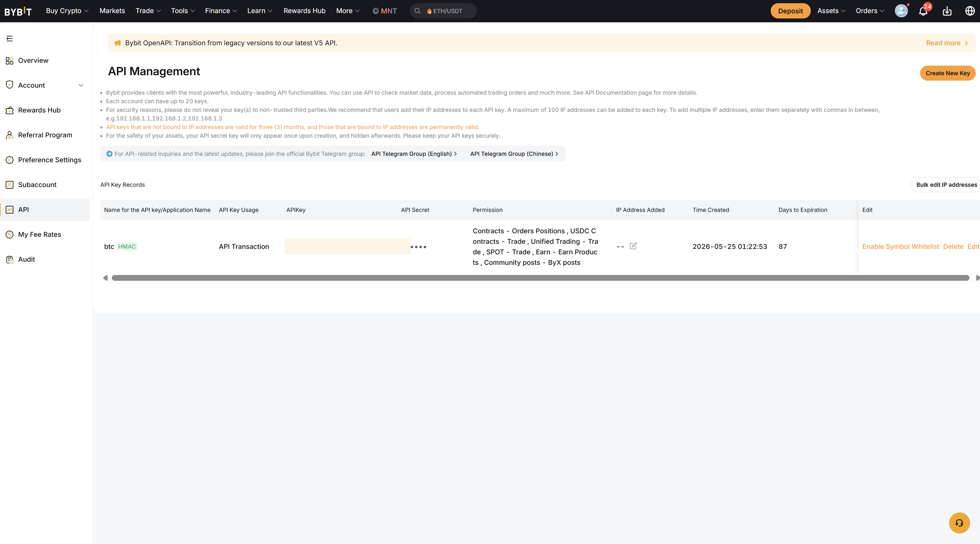Open API Telegram Group (Chinese) link
Image resolution: width=980 pixels, height=544 pixels.
tap(514, 154)
